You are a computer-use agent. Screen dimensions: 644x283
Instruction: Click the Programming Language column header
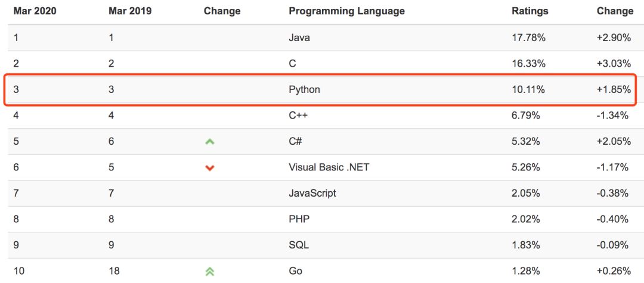tap(346, 11)
